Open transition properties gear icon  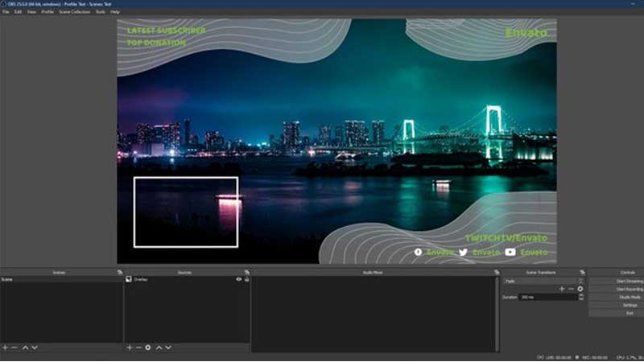[x=580, y=289]
